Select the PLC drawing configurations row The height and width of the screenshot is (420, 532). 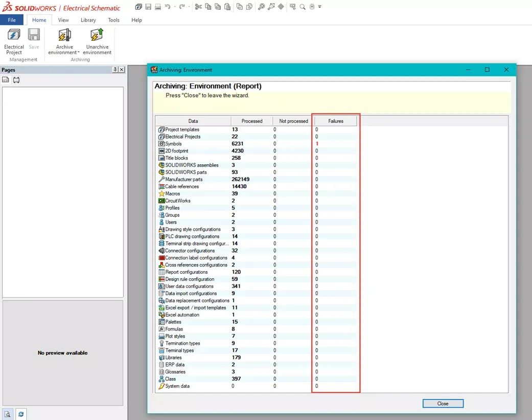257,236
